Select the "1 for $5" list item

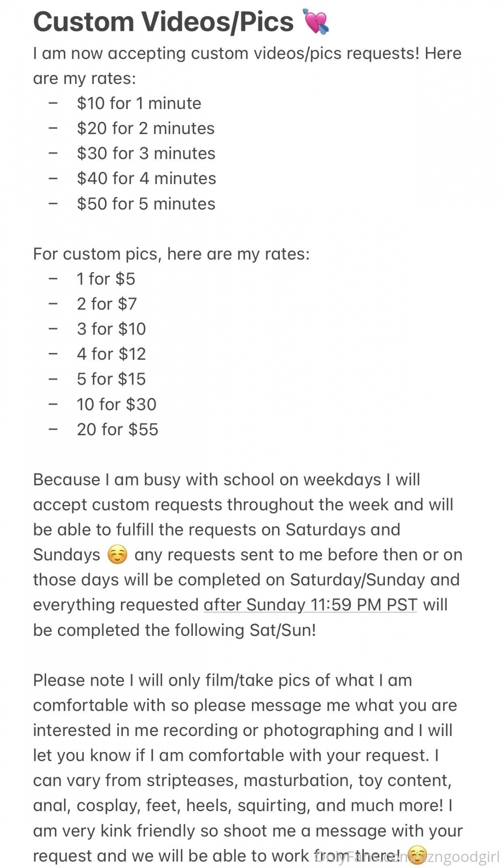pos(106,279)
